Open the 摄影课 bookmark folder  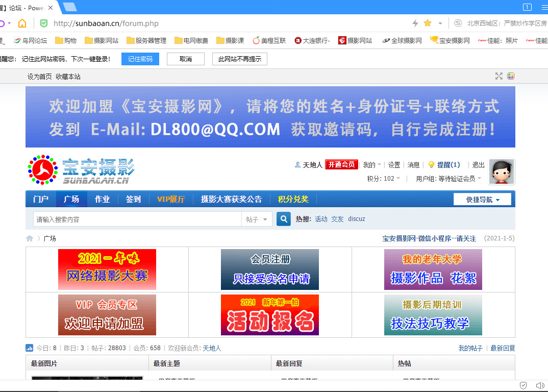[x=230, y=40]
